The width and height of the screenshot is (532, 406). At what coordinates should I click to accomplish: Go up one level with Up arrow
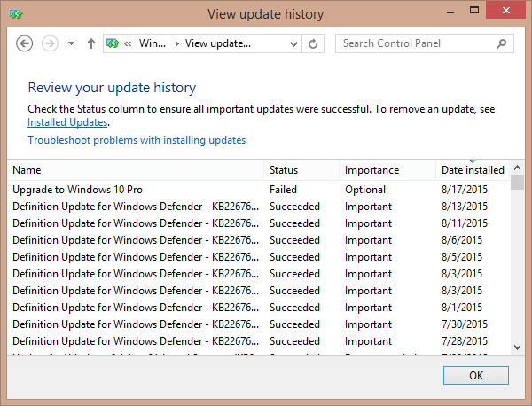pos(91,43)
